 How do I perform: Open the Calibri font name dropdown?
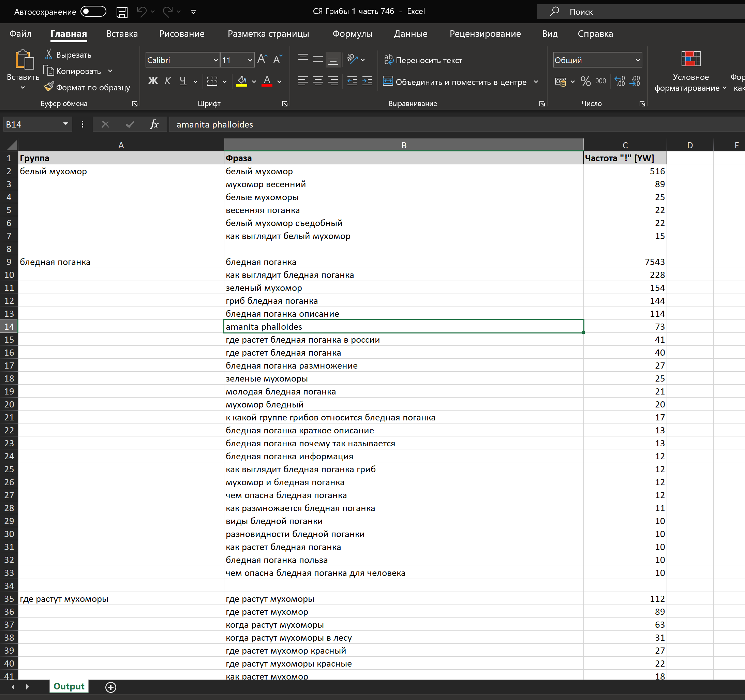click(215, 60)
